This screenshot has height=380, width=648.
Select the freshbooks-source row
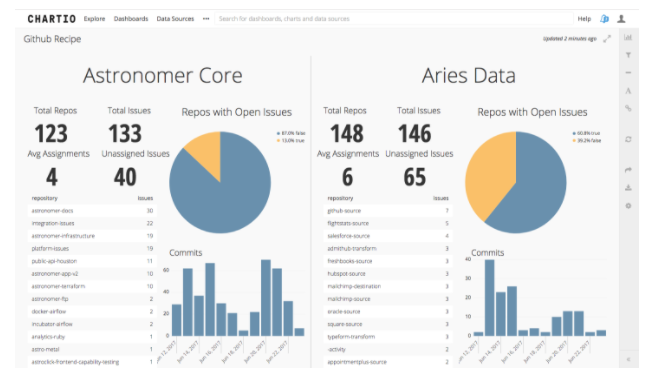point(388,261)
